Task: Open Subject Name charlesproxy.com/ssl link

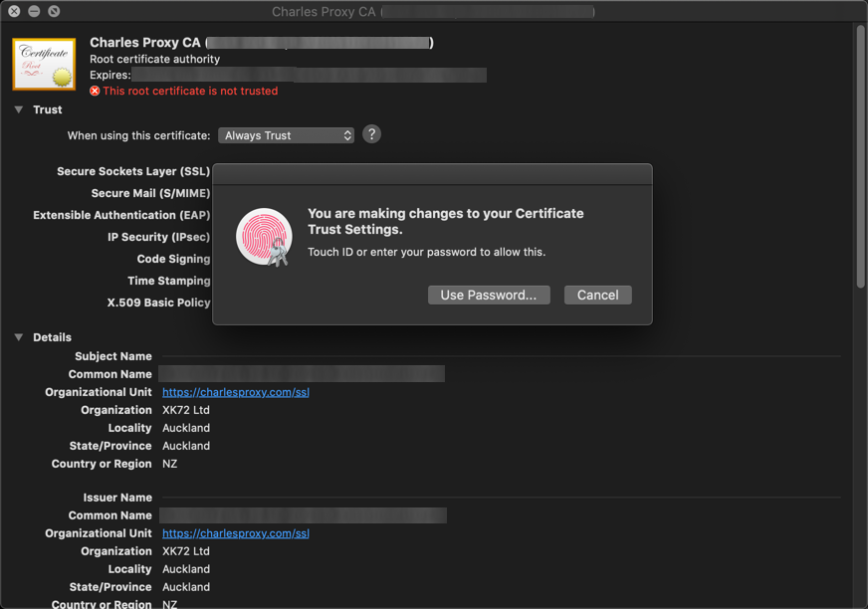Action: (236, 392)
